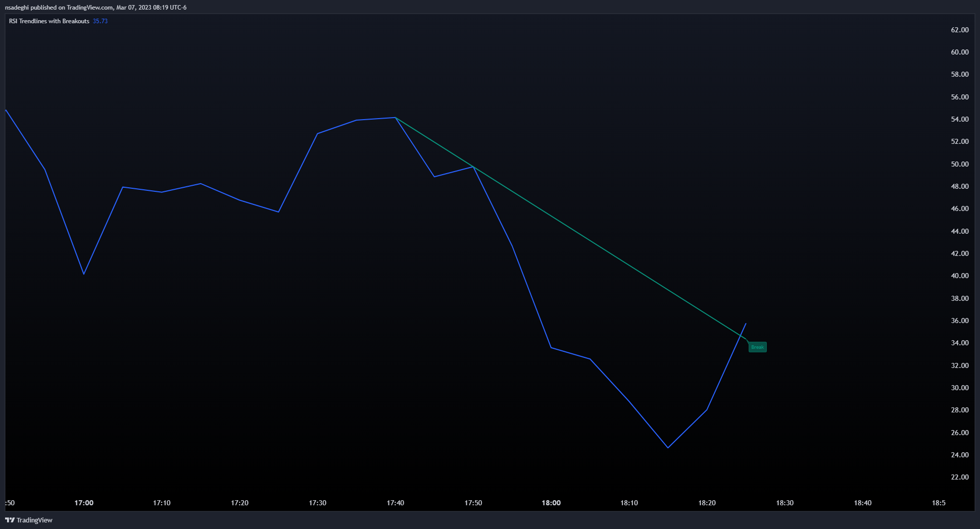Click the TradingView logo at the bottom left
This screenshot has width=980, height=529.
[29, 520]
